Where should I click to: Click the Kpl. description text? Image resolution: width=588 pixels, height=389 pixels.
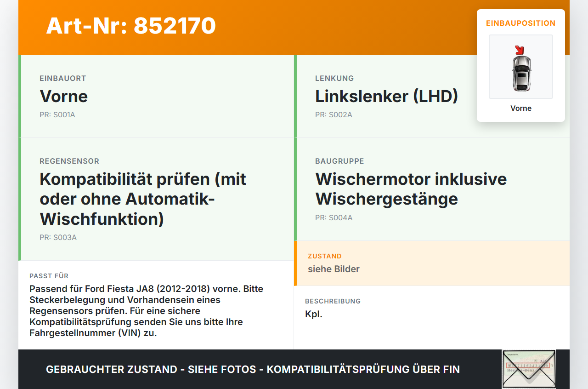click(x=314, y=315)
